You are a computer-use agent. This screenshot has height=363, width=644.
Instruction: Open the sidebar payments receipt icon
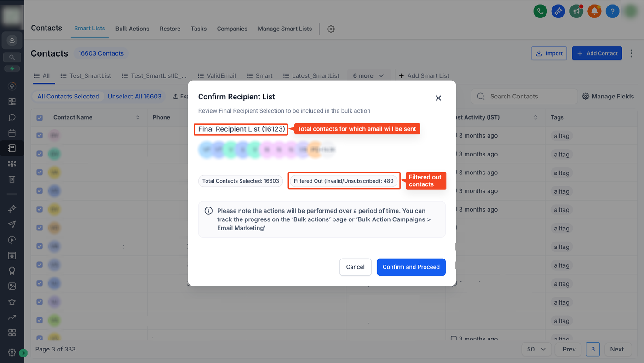coord(12,179)
